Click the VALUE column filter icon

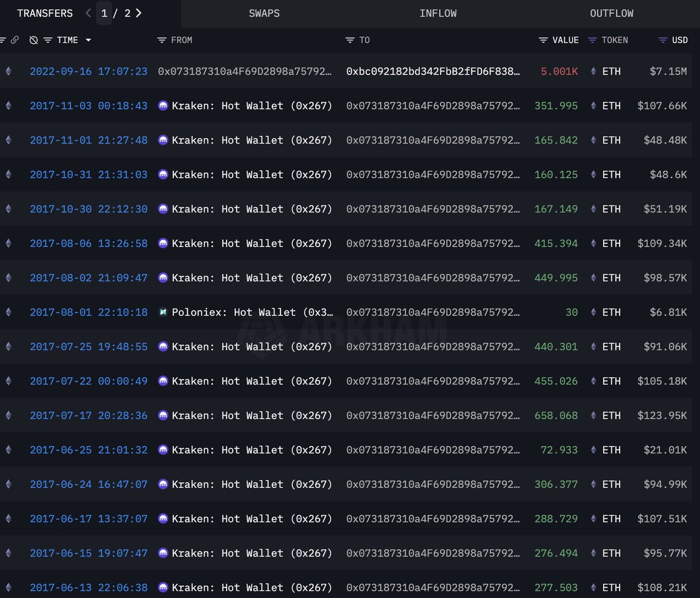pyautogui.click(x=543, y=40)
